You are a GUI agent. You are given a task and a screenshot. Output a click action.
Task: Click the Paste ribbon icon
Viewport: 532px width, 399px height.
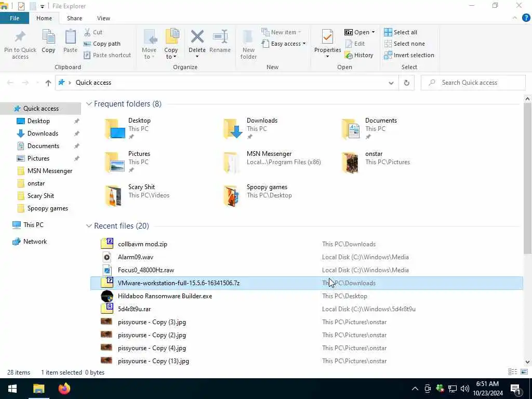[70, 37]
